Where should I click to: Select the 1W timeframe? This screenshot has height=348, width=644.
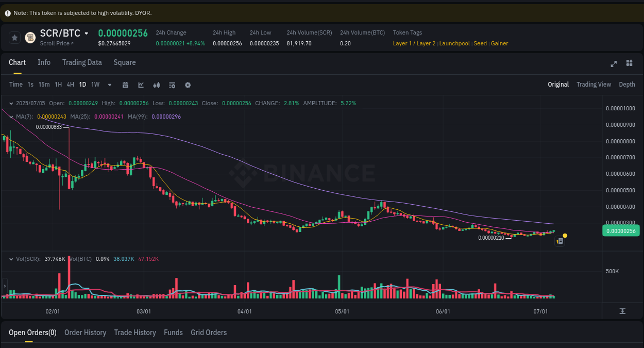pyautogui.click(x=95, y=84)
